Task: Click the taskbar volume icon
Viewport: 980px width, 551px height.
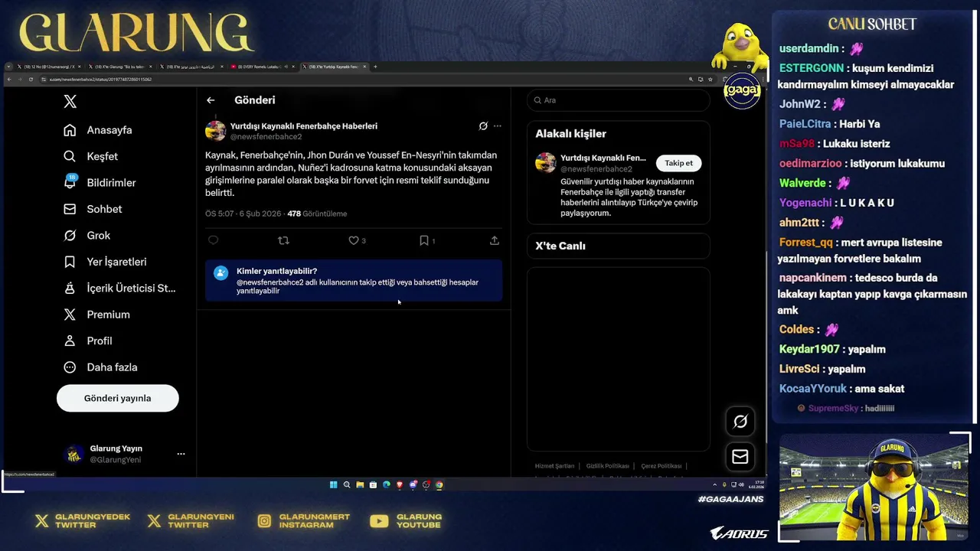Action: point(741,484)
